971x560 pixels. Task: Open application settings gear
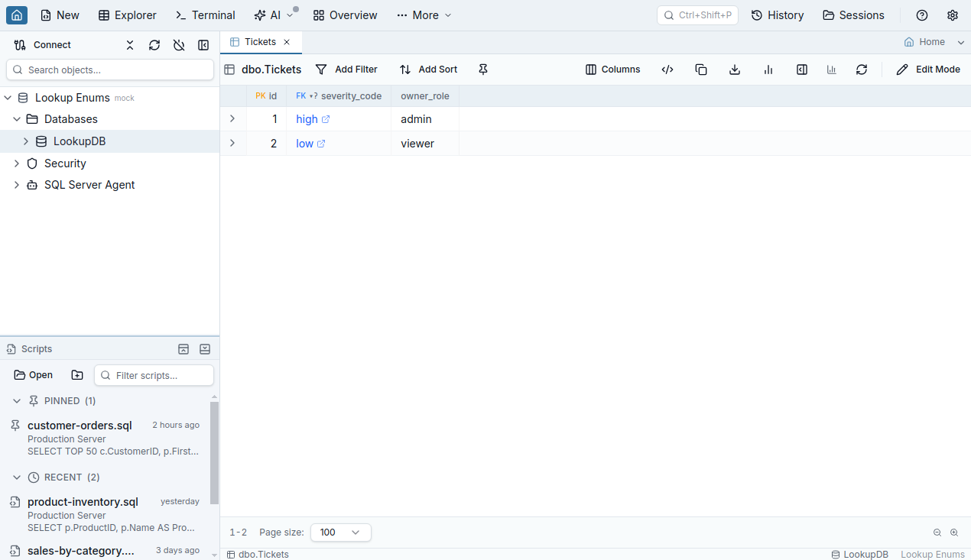click(953, 15)
